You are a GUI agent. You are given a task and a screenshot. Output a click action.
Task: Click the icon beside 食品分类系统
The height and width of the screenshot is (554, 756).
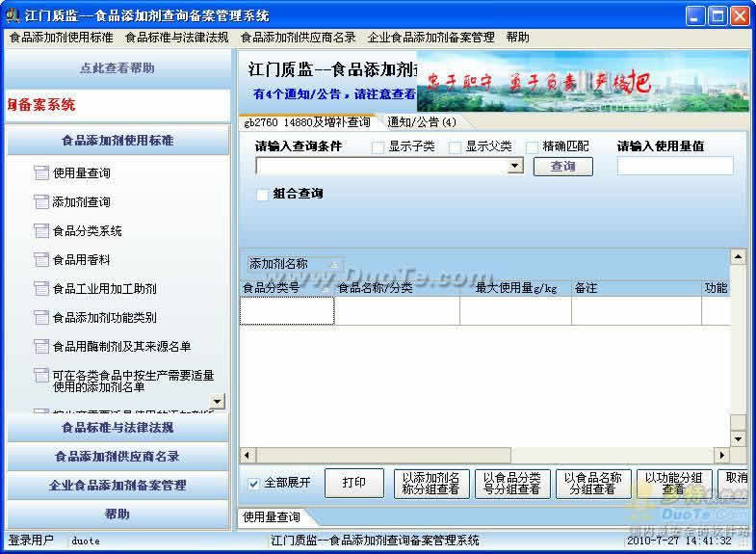click(40, 231)
